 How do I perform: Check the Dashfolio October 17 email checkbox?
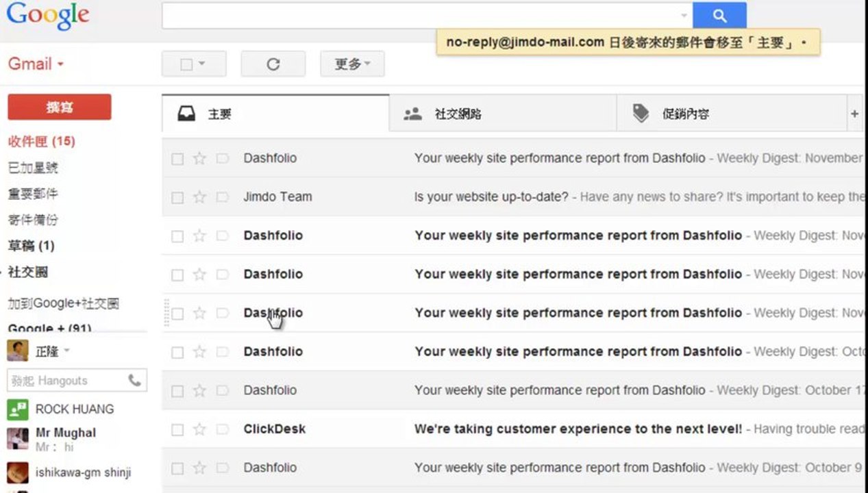point(177,392)
